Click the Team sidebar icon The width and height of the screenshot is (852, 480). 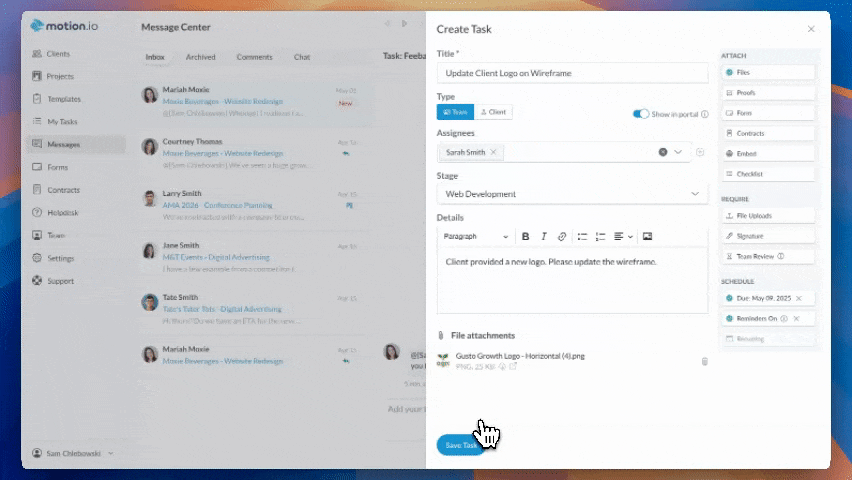(x=37, y=235)
